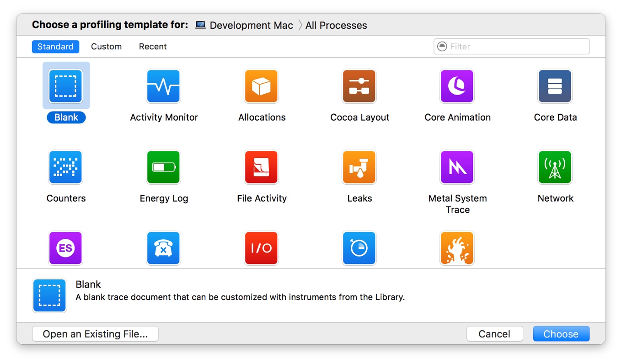622x364 pixels.
Task: Select the Activity Monitor template icon
Action: pyautogui.click(x=163, y=86)
